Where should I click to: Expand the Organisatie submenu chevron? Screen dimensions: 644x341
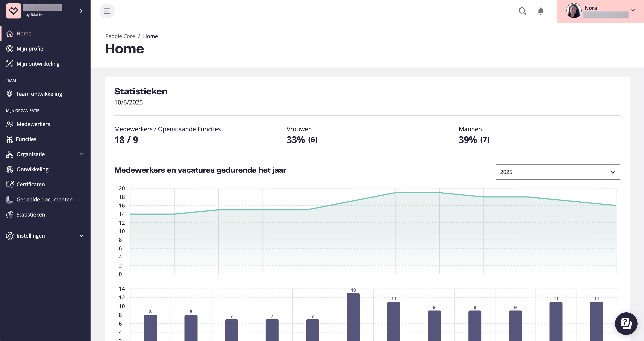click(81, 154)
